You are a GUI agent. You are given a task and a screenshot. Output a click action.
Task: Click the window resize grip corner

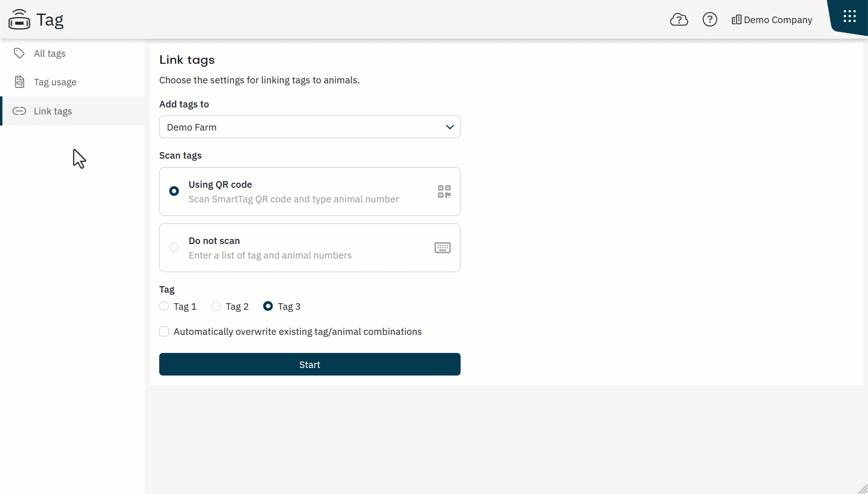pos(862,488)
